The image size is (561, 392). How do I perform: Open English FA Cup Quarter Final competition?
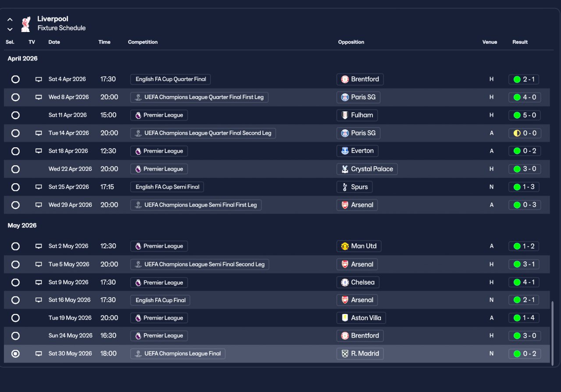click(x=170, y=79)
